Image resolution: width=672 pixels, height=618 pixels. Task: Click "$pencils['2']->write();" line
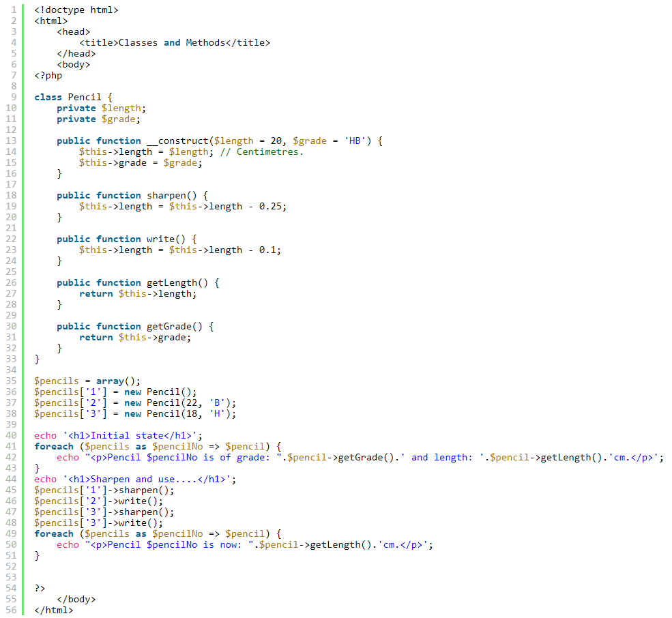(x=98, y=501)
